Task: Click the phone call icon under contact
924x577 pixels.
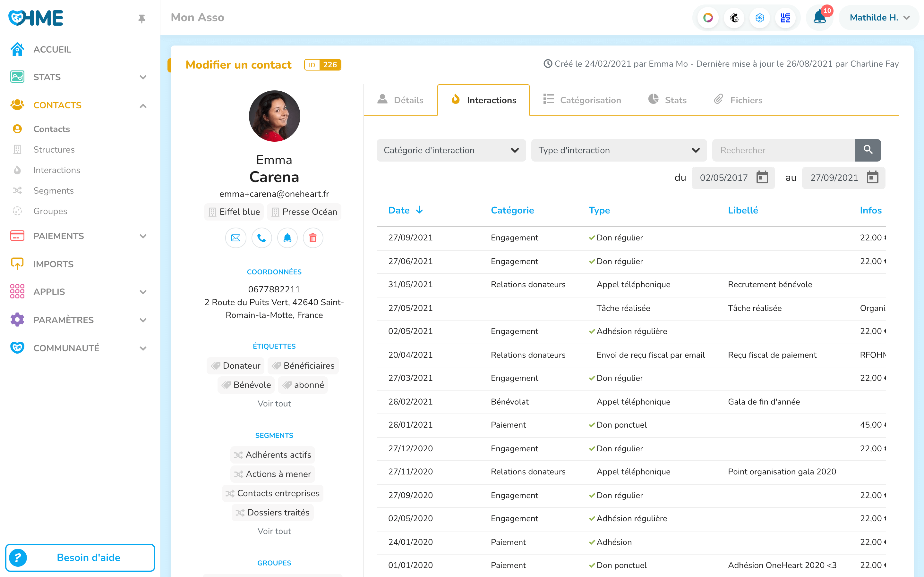Action: pyautogui.click(x=261, y=238)
